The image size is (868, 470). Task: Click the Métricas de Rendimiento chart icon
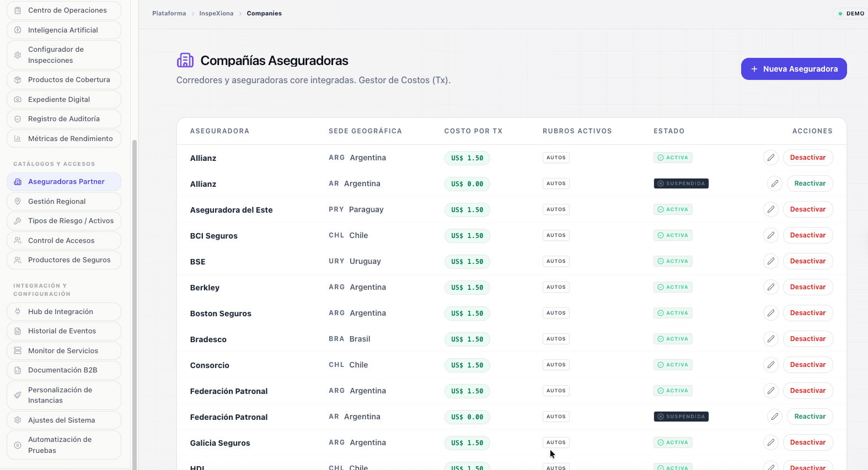coord(18,139)
